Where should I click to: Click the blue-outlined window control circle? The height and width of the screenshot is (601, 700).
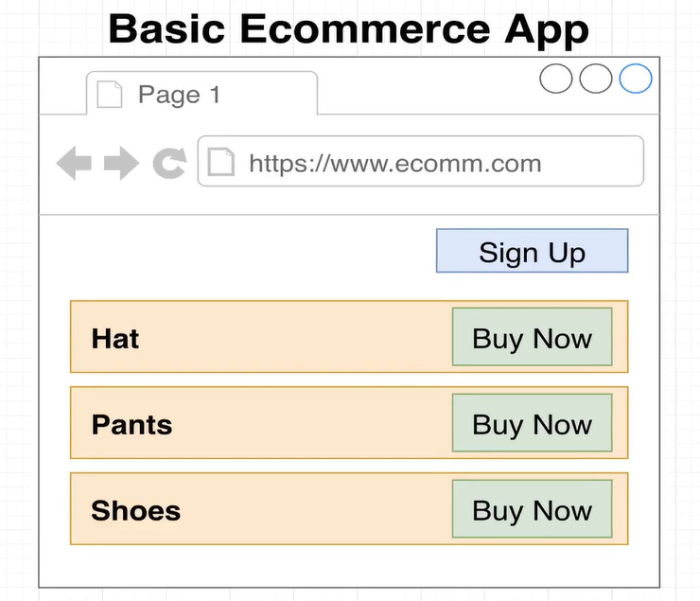point(636,79)
